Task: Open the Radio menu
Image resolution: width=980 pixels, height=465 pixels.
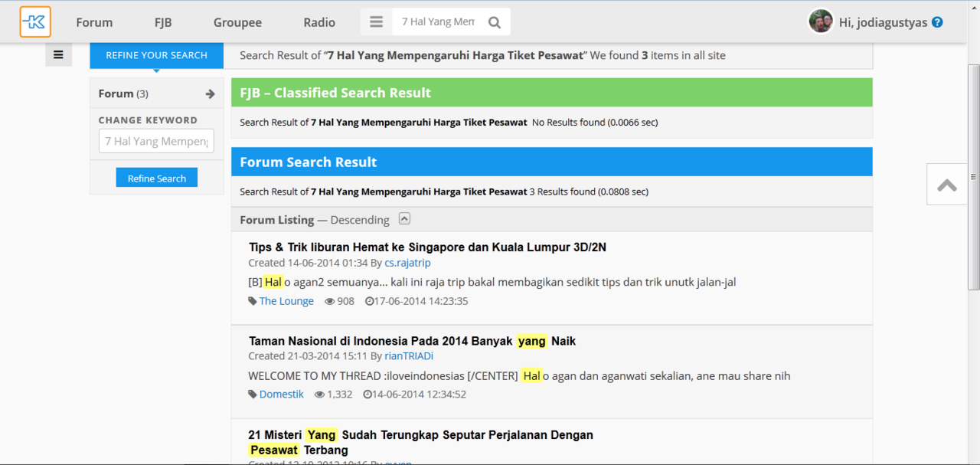Action: (319, 22)
